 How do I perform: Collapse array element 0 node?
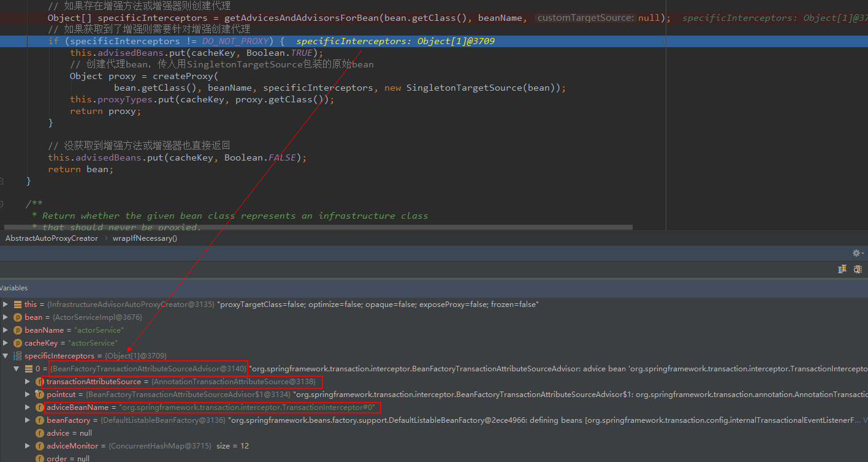[x=17, y=369]
